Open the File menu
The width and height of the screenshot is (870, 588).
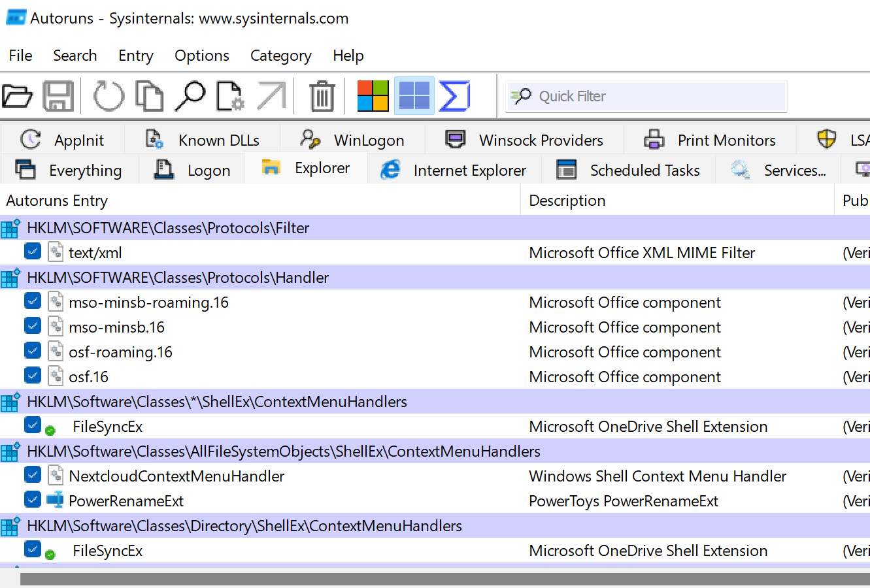(20, 56)
